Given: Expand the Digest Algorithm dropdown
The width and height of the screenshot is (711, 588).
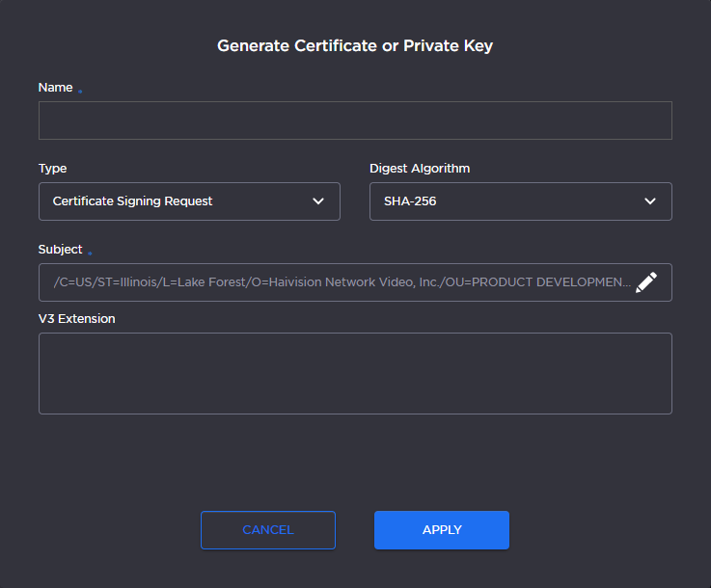Looking at the screenshot, I should click(520, 201).
